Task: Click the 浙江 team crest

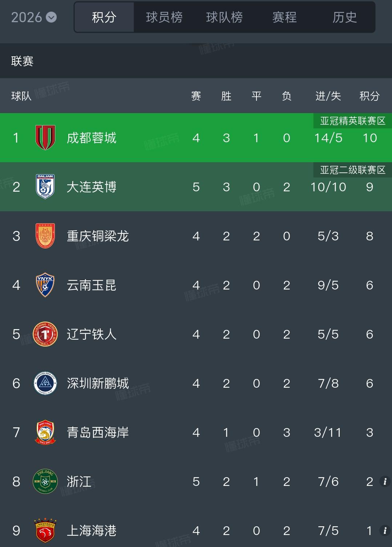Action: click(x=45, y=481)
